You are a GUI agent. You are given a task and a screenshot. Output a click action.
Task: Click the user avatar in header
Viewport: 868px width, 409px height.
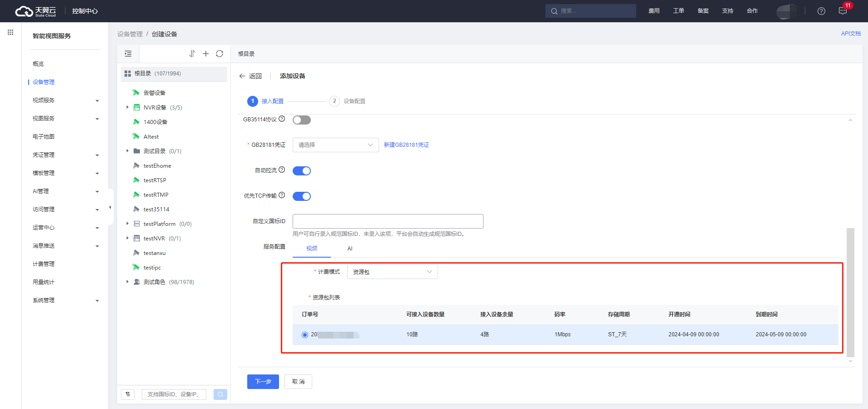786,11
